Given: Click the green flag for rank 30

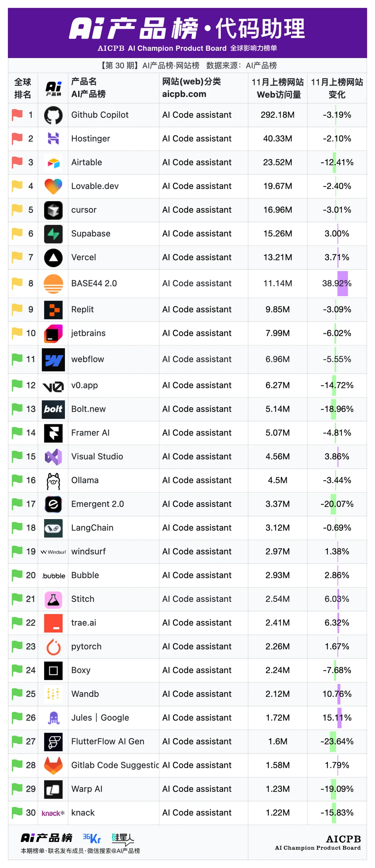Looking at the screenshot, I should (x=17, y=812).
